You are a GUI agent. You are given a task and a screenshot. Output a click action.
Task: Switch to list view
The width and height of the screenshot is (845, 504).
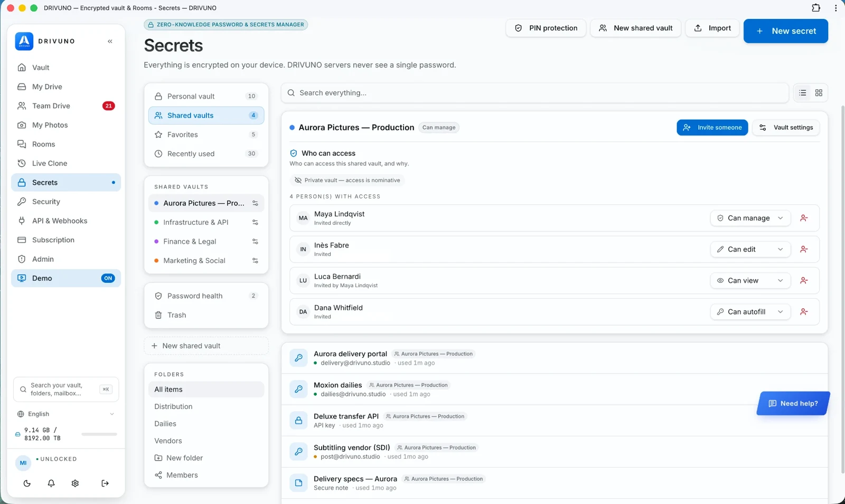(803, 93)
